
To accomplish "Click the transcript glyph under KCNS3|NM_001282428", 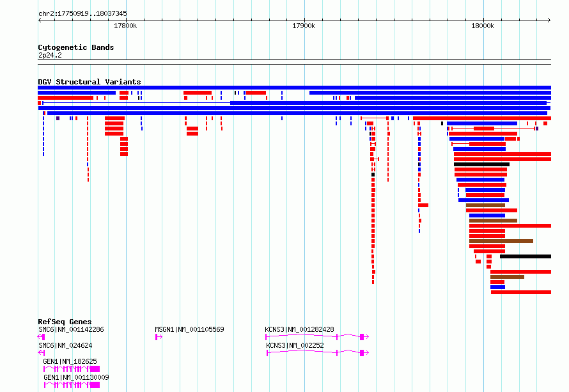I will pyautogui.click(x=317, y=337).
